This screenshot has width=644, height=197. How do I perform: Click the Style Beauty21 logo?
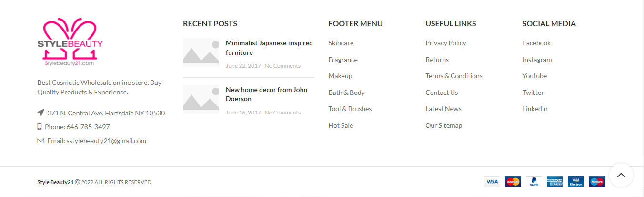point(70,42)
